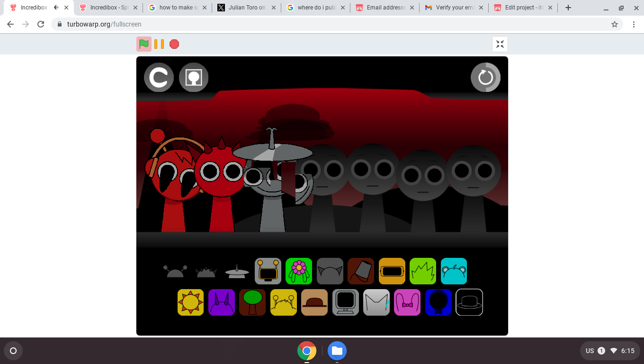Pick the gray robot icon with orange antennae
Screen dimensions: 644x364
(x=268, y=271)
